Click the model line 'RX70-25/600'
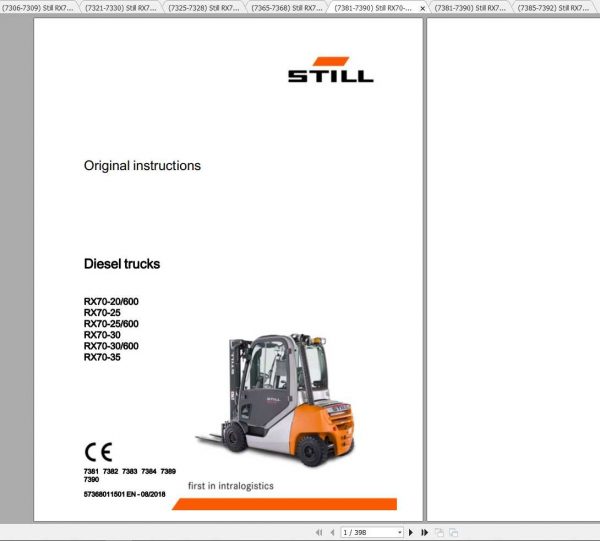This screenshot has height=541, width=600. coord(111,324)
